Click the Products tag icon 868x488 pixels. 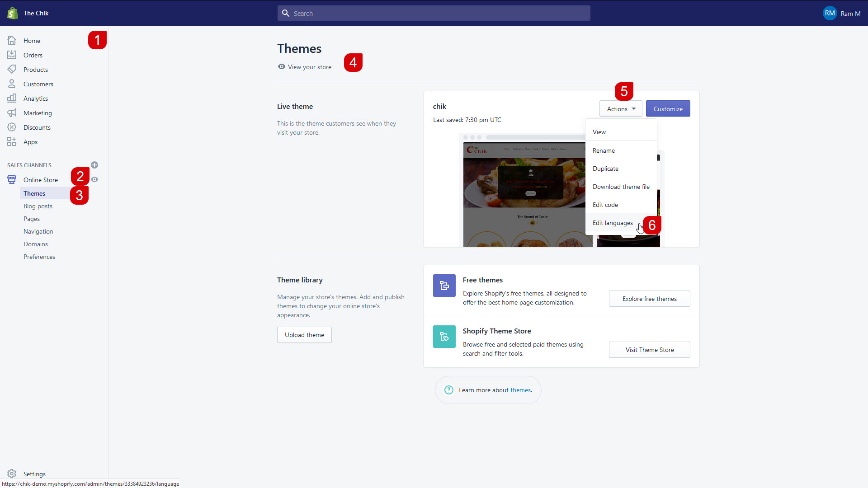point(12,70)
